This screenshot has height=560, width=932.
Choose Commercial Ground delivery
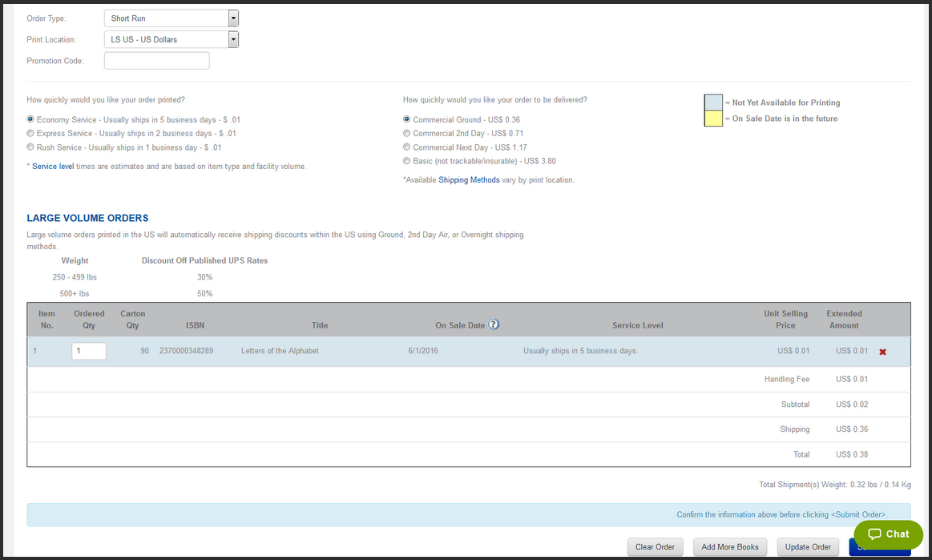(407, 119)
